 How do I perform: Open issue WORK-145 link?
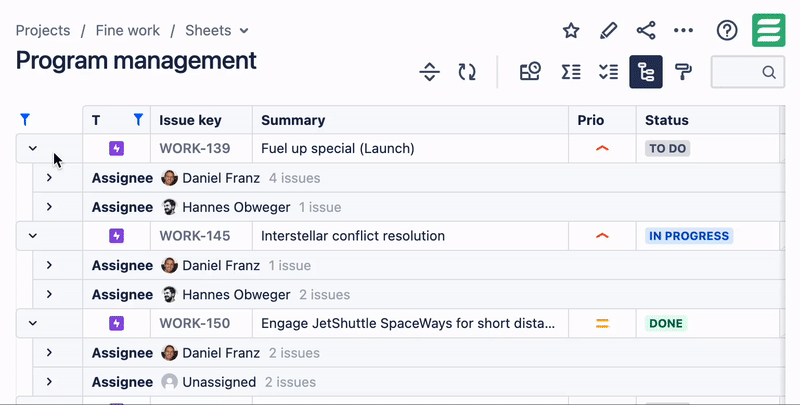point(195,236)
